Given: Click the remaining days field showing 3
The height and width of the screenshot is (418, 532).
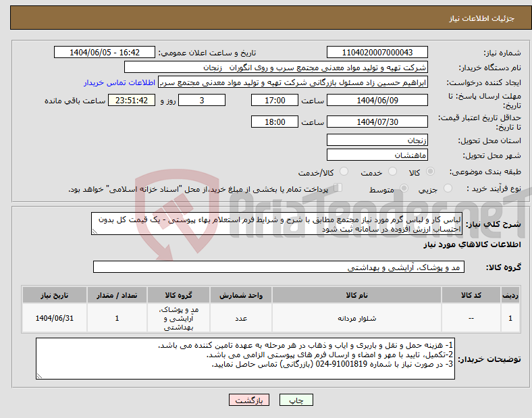Looking at the screenshot, I should [202, 100].
